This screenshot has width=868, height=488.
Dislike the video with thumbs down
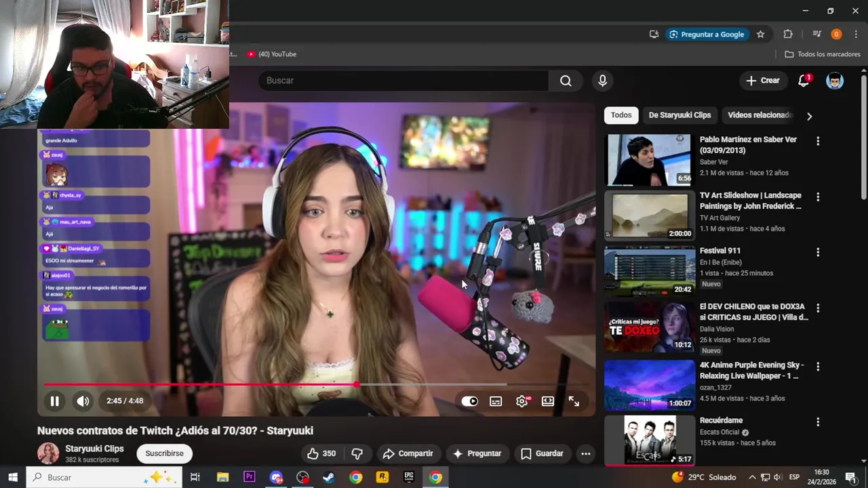coord(357,453)
